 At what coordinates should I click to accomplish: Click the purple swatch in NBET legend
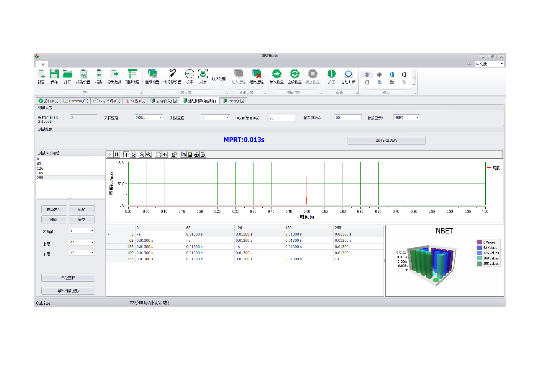pyautogui.click(x=479, y=242)
